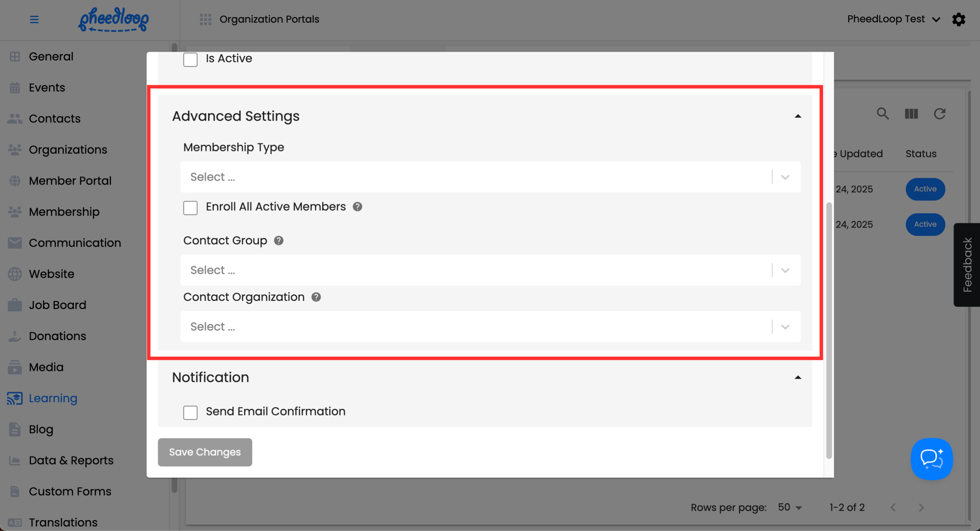
Task: Open the Feedback side tab
Action: [x=967, y=265]
